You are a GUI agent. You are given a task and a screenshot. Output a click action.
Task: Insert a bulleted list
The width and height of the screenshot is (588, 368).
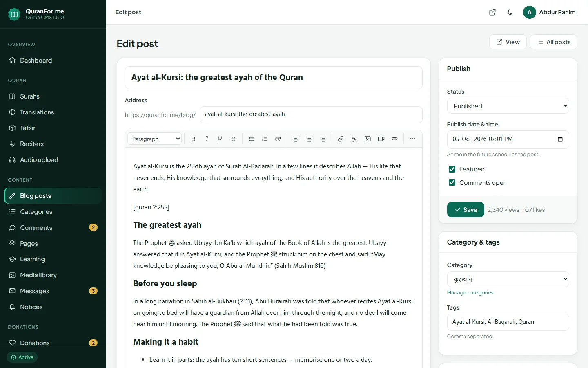[251, 139]
